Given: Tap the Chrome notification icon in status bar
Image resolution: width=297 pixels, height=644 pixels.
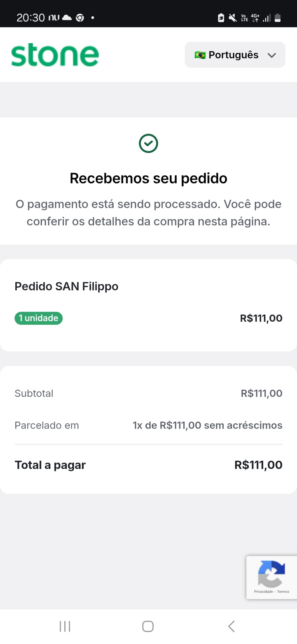Looking at the screenshot, I should pos(80,18).
